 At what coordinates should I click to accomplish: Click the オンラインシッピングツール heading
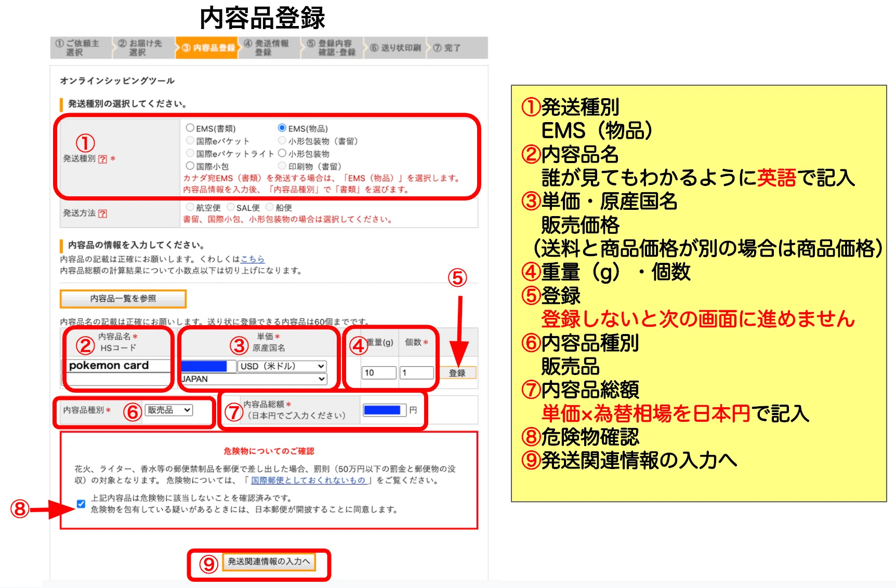(x=117, y=81)
